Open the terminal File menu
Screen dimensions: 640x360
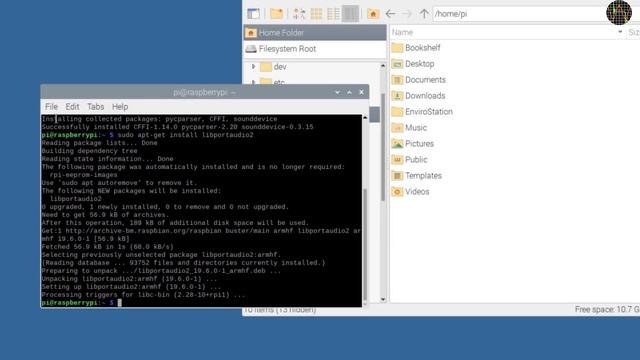pyautogui.click(x=51, y=107)
